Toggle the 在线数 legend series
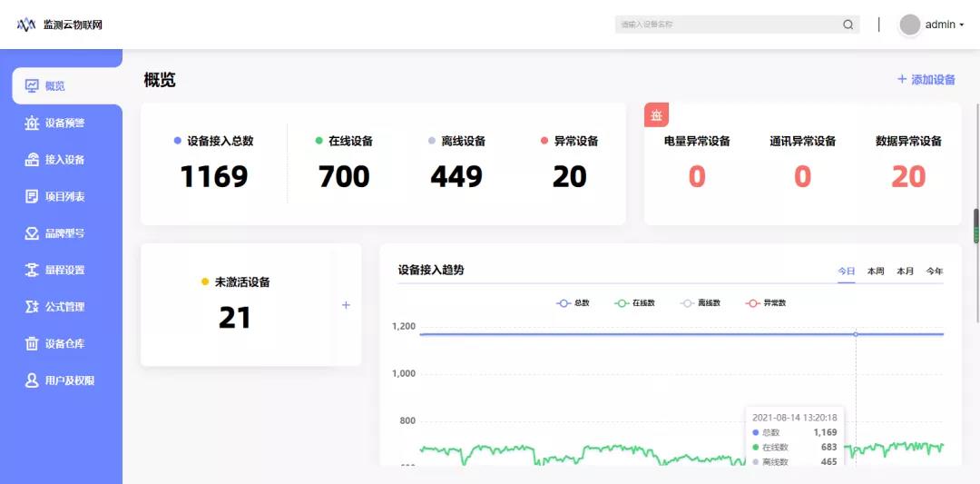 click(x=634, y=302)
